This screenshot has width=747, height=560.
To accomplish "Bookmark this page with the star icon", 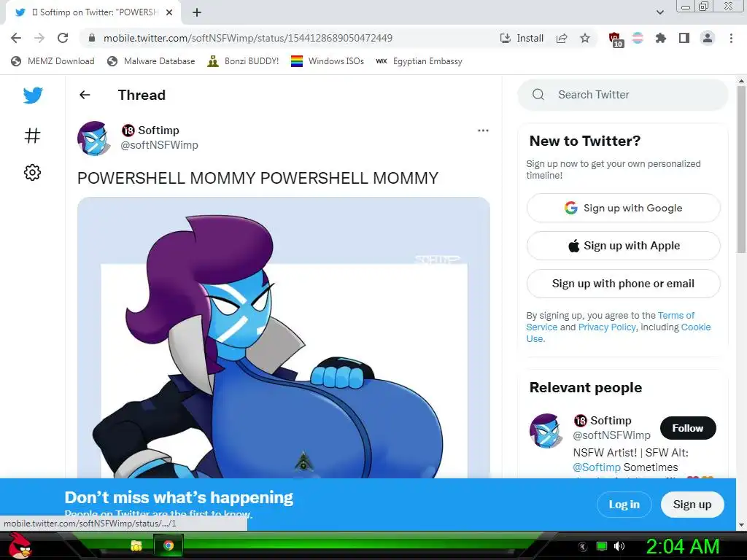I will pyautogui.click(x=585, y=38).
